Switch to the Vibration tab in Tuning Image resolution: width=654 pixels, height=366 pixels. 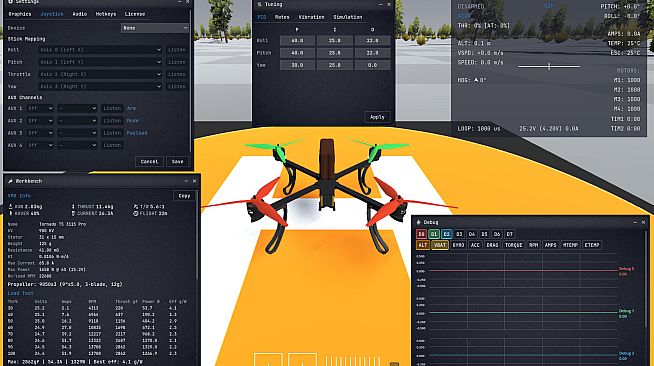(x=311, y=17)
